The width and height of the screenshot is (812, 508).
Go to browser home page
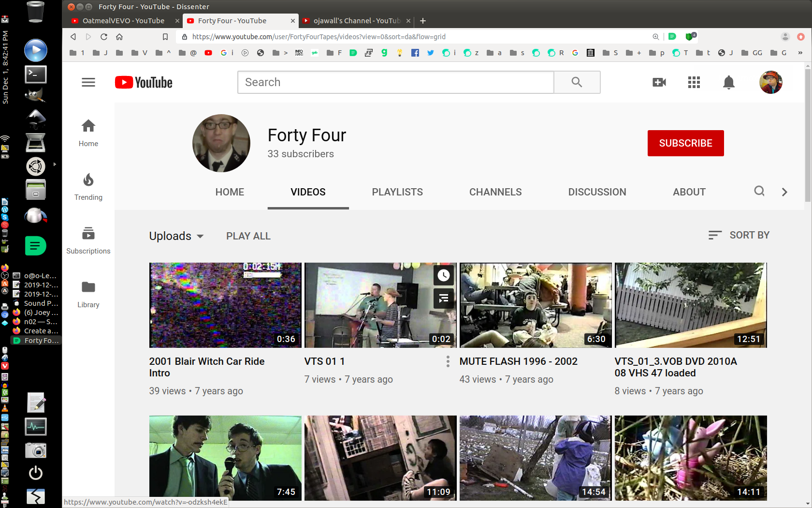click(x=119, y=37)
